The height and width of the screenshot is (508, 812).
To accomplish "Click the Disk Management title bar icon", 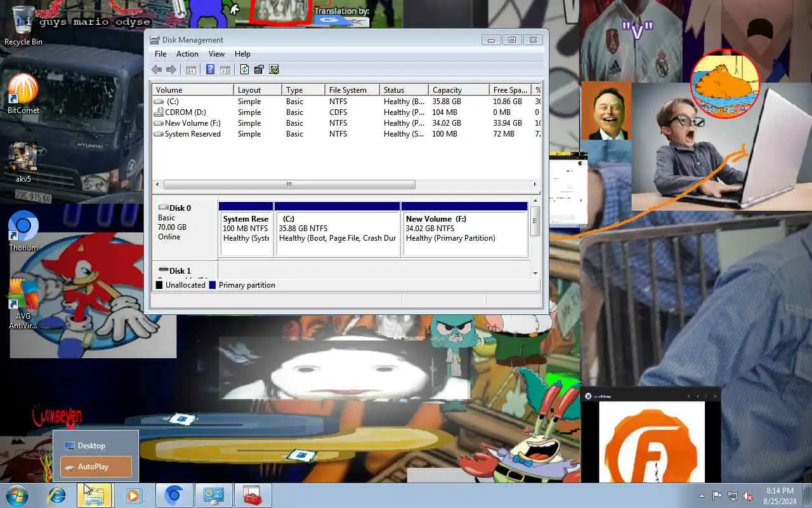I will point(154,40).
